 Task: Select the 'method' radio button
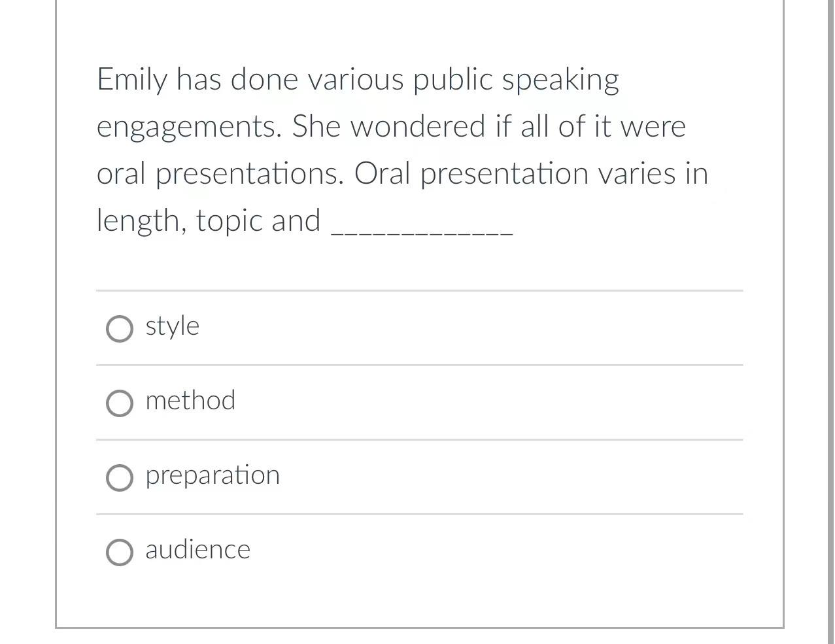click(x=119, y=403)
